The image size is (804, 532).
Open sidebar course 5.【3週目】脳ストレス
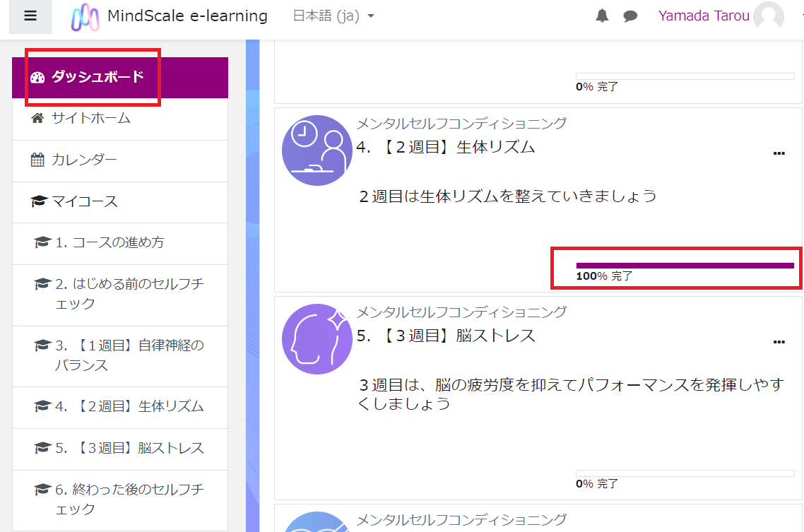pyautogui.click(x=120, y=449)
